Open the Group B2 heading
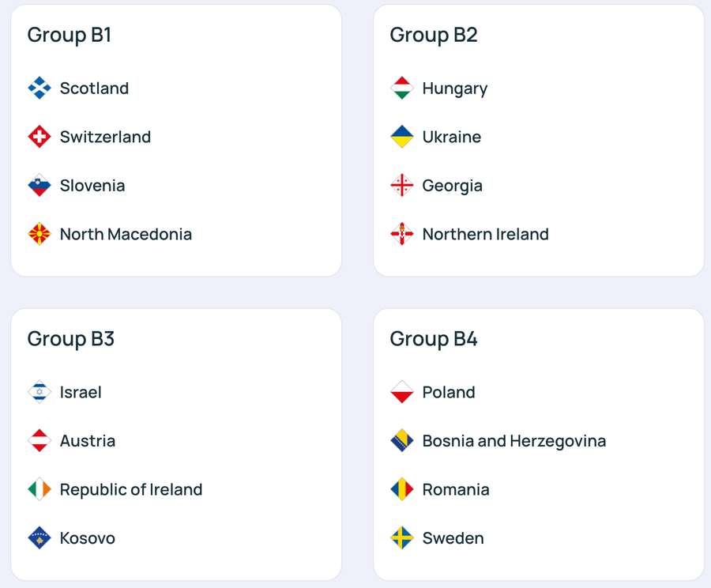Viewport: 711px width, 588px height. coord(433,35)
